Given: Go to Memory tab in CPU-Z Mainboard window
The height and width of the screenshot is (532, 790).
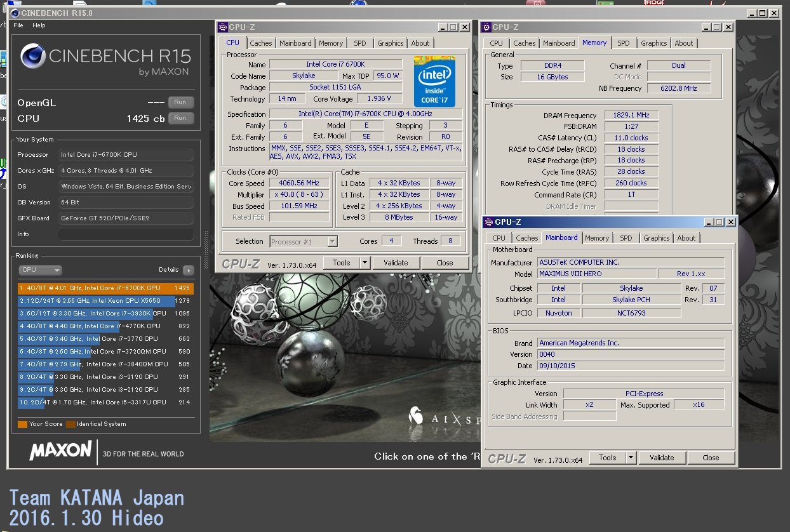Looking at the screenshot, I should 597,238.
